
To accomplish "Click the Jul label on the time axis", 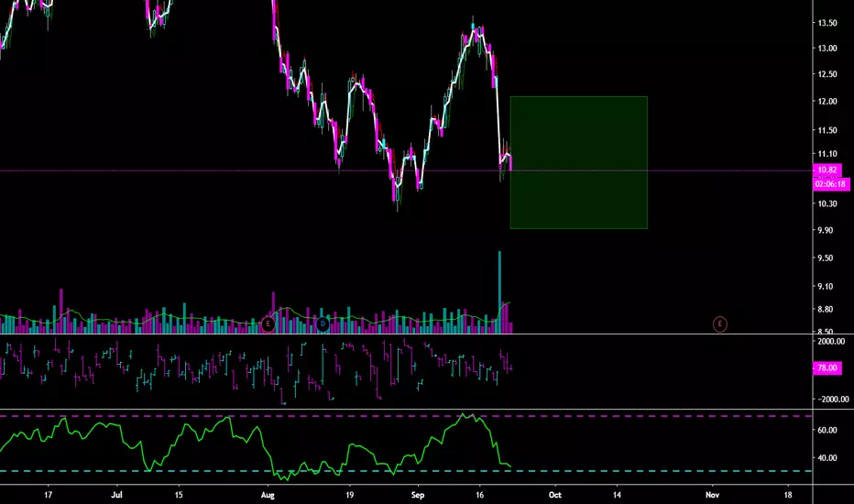I will [116, 495].
